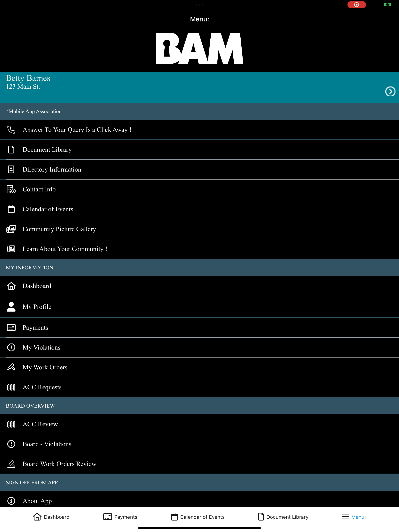Open Answer To Your Query Is a Click Away
Screen dimensions: 399x532
199,130
